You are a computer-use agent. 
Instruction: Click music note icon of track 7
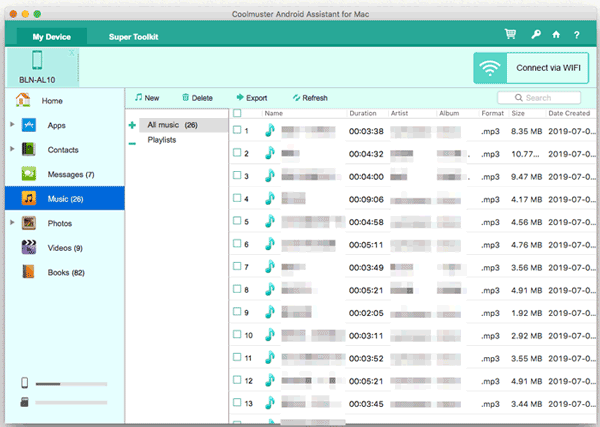pyautogui.click(x=270, y=267)
